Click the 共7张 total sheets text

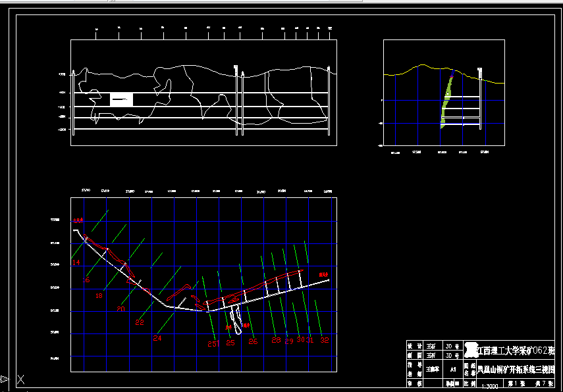click(544, 383)
